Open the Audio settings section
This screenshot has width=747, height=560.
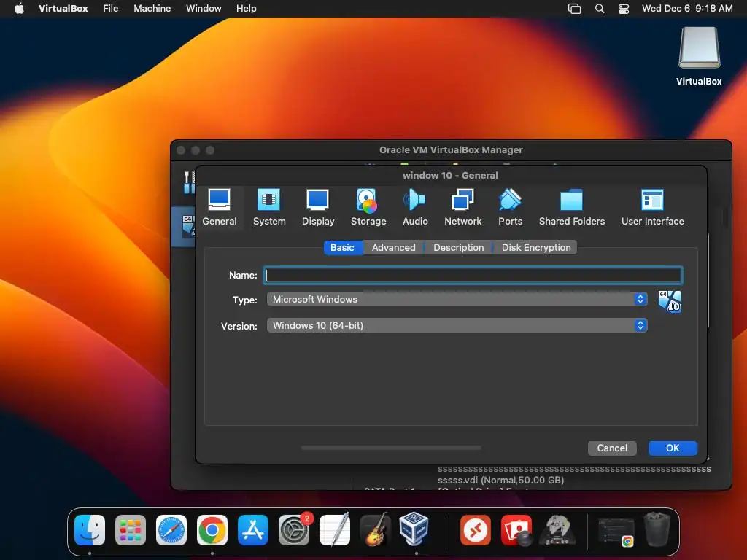415,208
